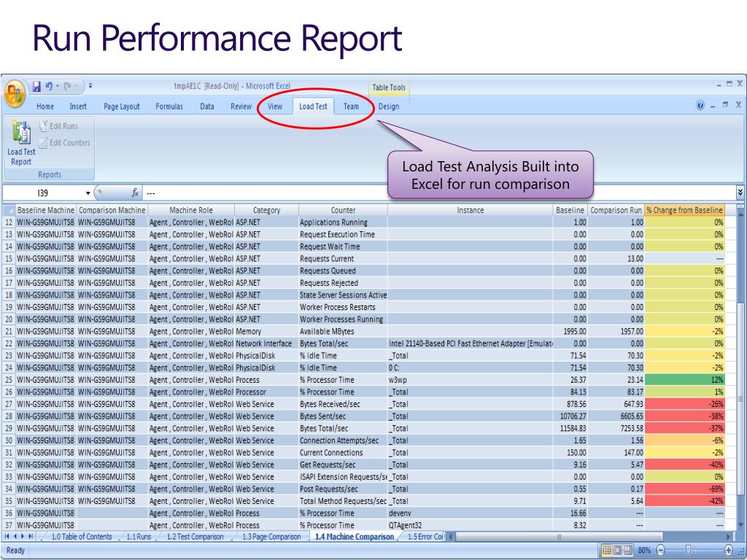The image size is (747, 560).
Task: Switch to Page Layout view icon
Action: [x=617, y=550]
